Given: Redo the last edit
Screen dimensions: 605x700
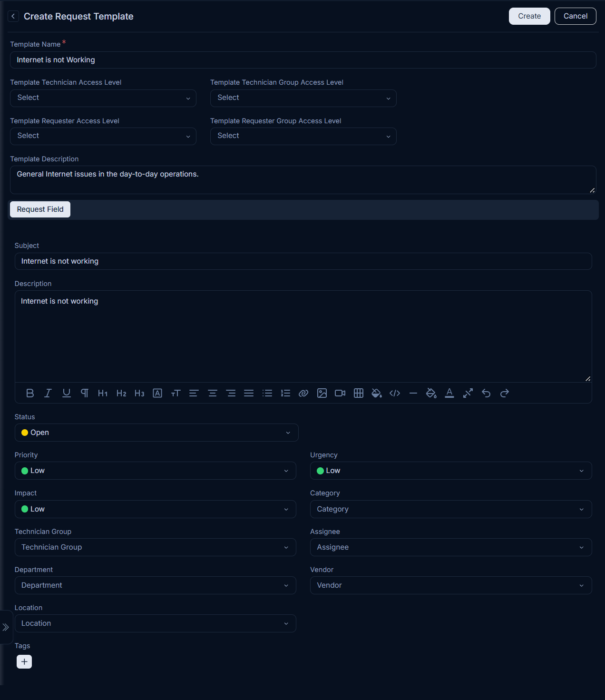Looking at the screenshot, I should (505, 393).
